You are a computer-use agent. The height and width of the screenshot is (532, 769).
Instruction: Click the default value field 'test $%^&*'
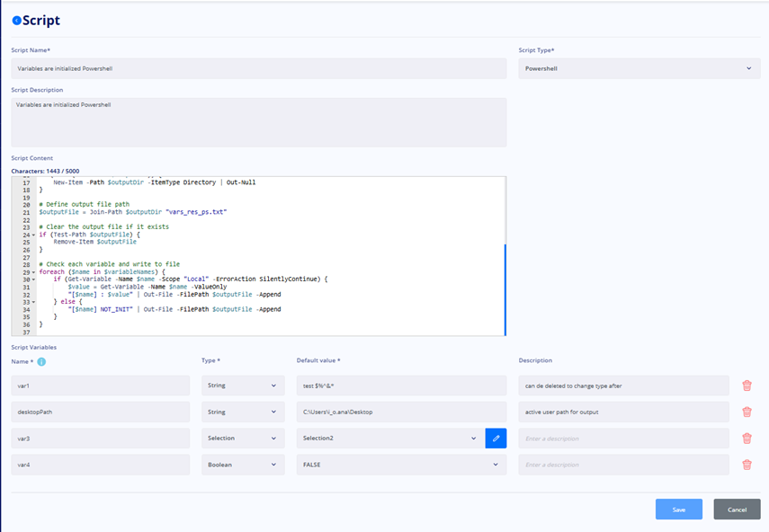(402, 386)
